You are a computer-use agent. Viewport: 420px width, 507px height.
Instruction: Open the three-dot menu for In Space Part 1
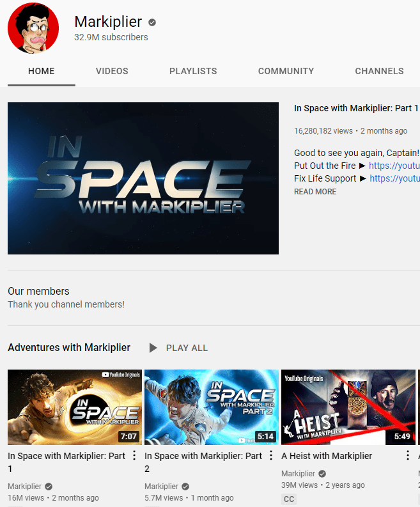click(134, 456)
